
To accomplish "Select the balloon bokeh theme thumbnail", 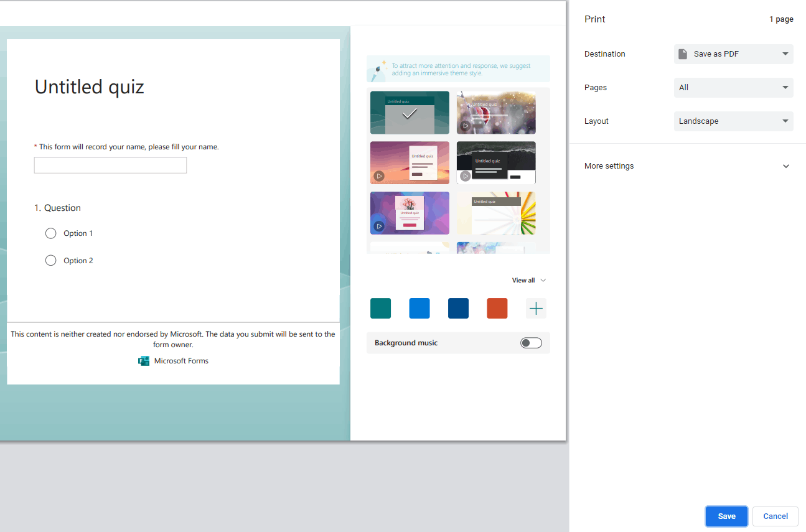I will [496, 113].
